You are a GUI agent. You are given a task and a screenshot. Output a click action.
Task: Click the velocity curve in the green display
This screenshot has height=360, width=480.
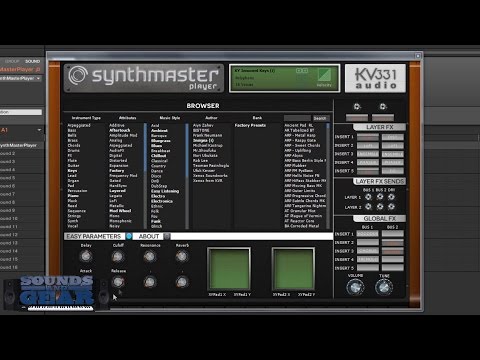pyautogui.click(x=324, y=75)
